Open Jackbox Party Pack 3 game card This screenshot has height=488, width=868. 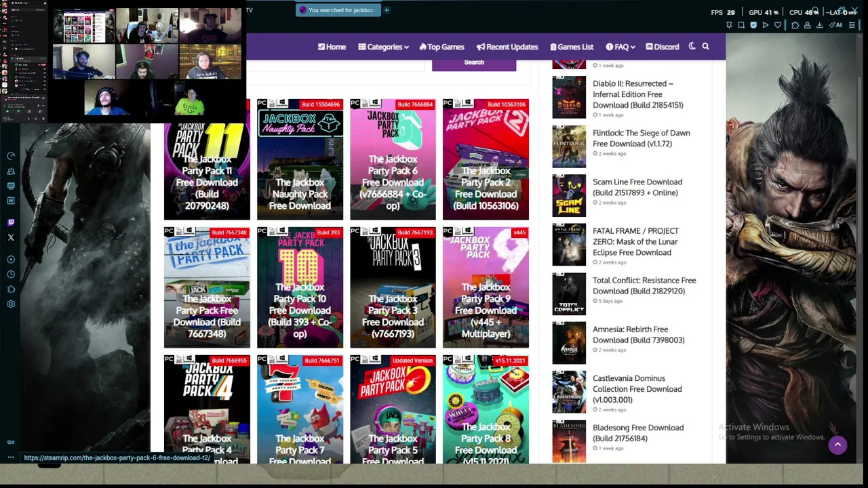point(393,287)
